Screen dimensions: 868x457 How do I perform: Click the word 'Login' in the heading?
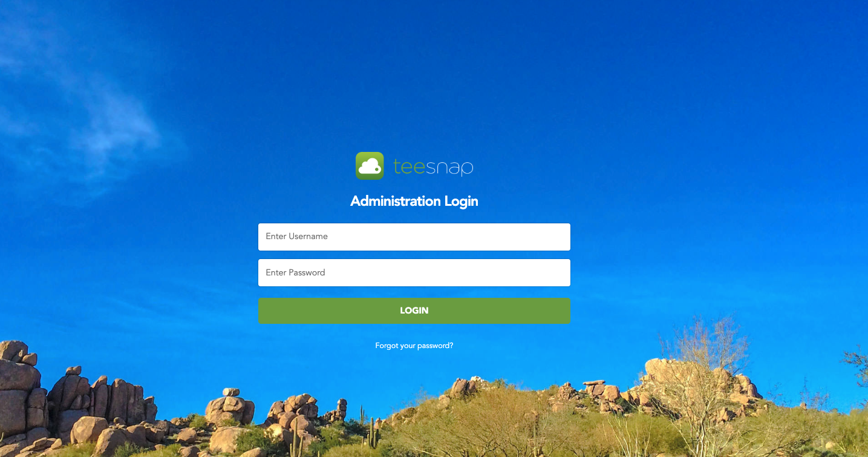(x=461, y=201)
